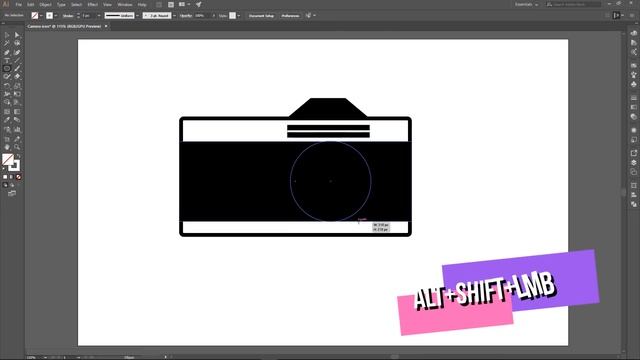Click the GPU Performance rocket icon
640x360 pixels.
[x=199, y=4]
